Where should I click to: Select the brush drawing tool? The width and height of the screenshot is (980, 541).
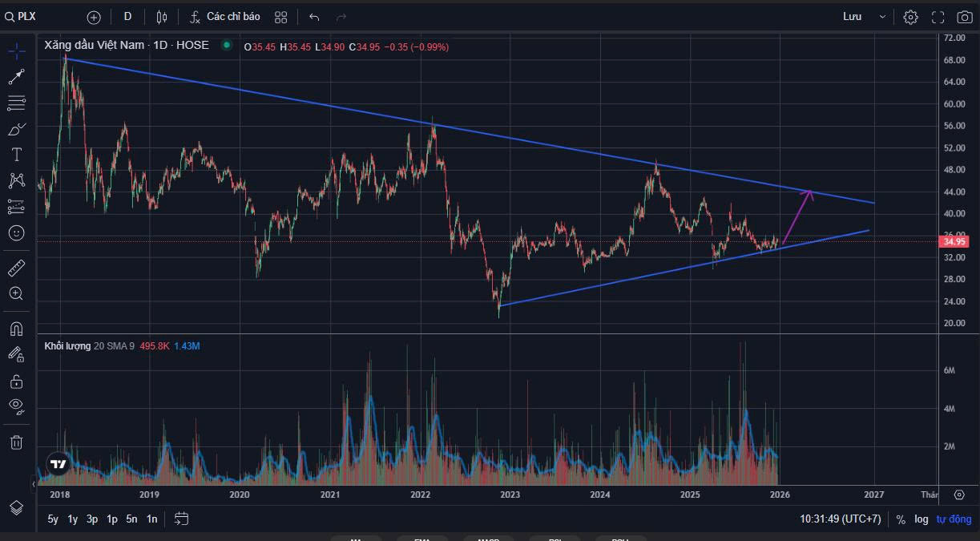click(16, 129)
